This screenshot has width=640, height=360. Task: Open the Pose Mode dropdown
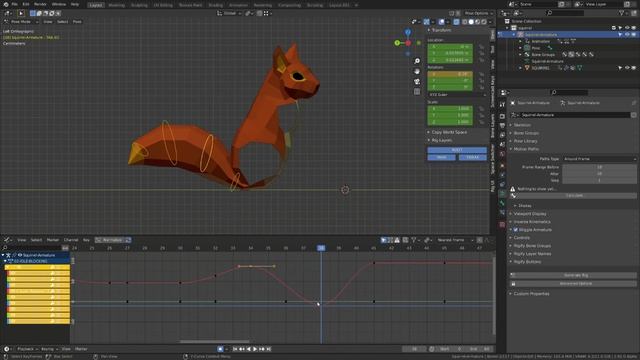(21, 22)
